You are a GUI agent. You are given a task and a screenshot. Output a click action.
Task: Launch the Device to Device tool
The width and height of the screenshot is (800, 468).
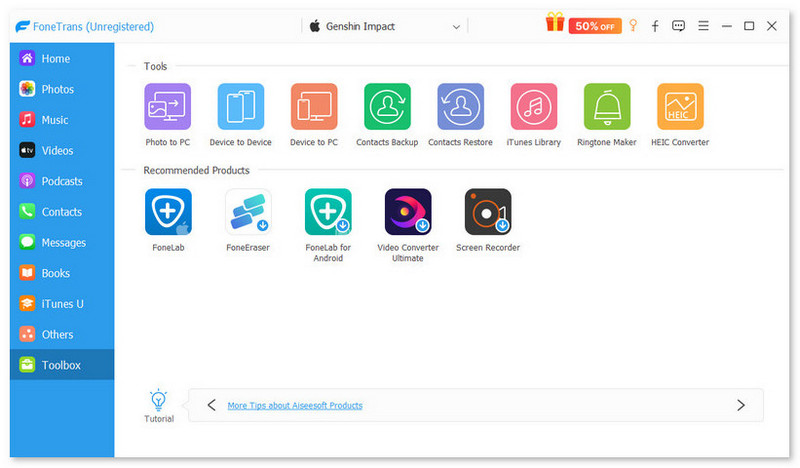coord(240,107)
